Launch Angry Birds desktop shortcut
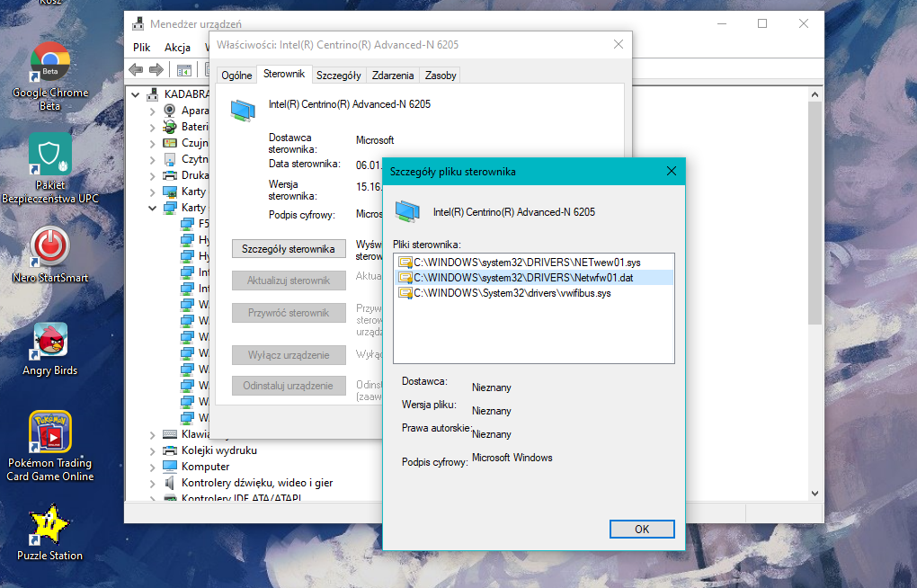 point(50,349)
